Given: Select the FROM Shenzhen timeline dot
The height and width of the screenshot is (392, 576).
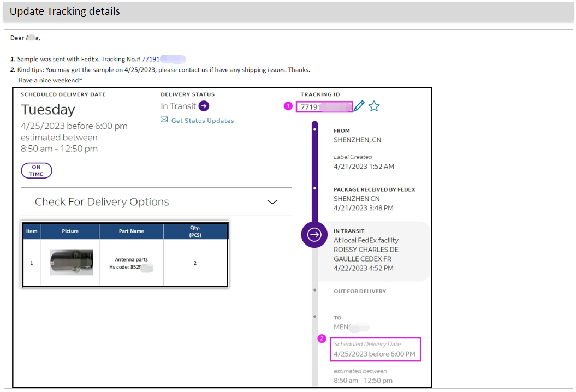Looking at the screenshot, I should 315,131.
